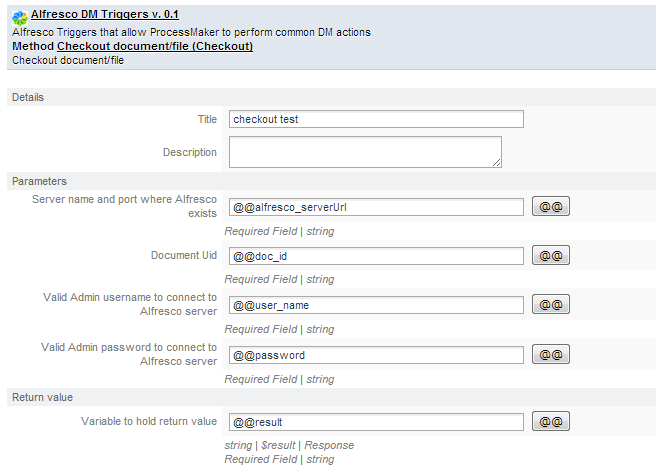The width and height of the screenshot is (656, 468).
Task: Grab the Description text area resize handle
Action: tap(496, 161)
